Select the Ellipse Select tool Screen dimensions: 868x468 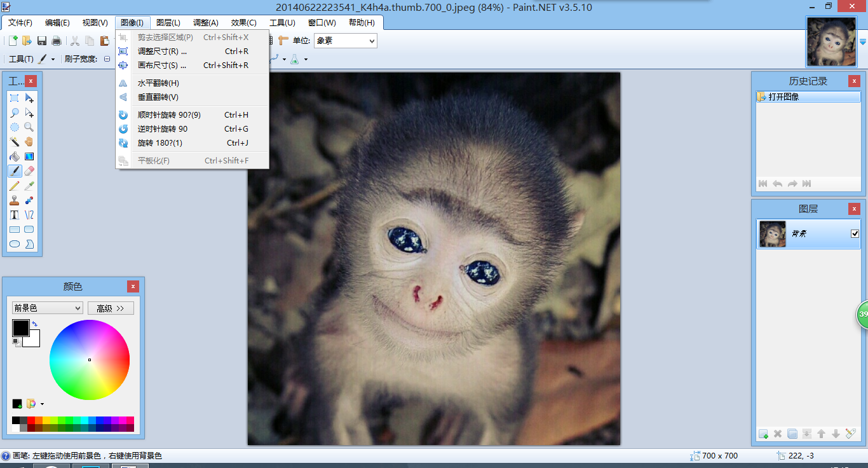pos(15,127)
